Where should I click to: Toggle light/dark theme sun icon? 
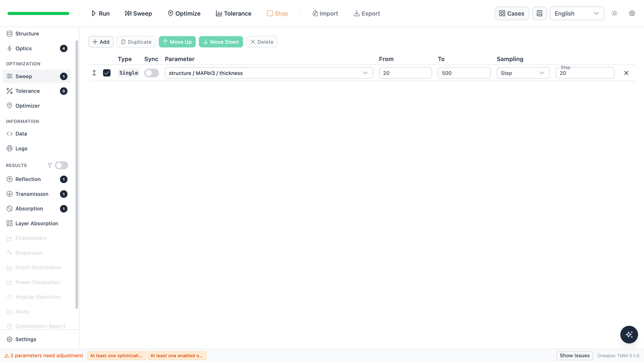[614, 13]
